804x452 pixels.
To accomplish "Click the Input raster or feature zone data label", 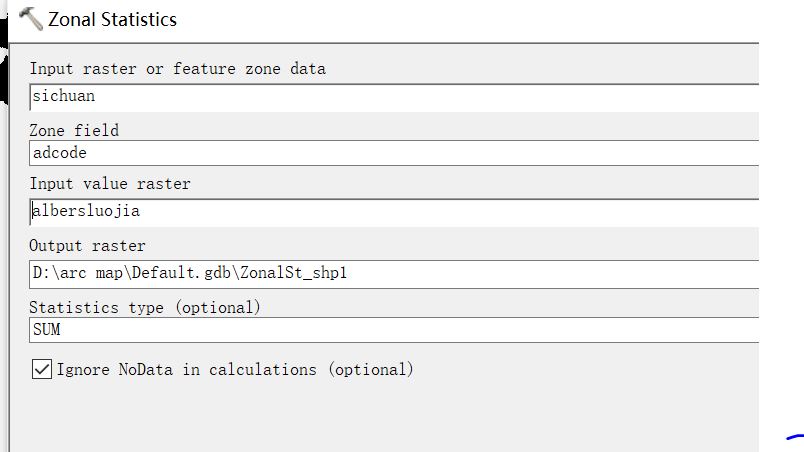I will pos(177,69).
